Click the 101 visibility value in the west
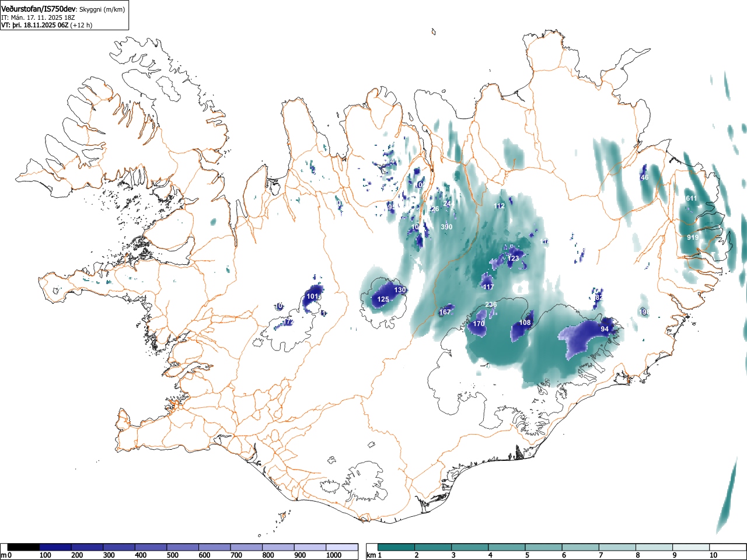 click(313, 296)
